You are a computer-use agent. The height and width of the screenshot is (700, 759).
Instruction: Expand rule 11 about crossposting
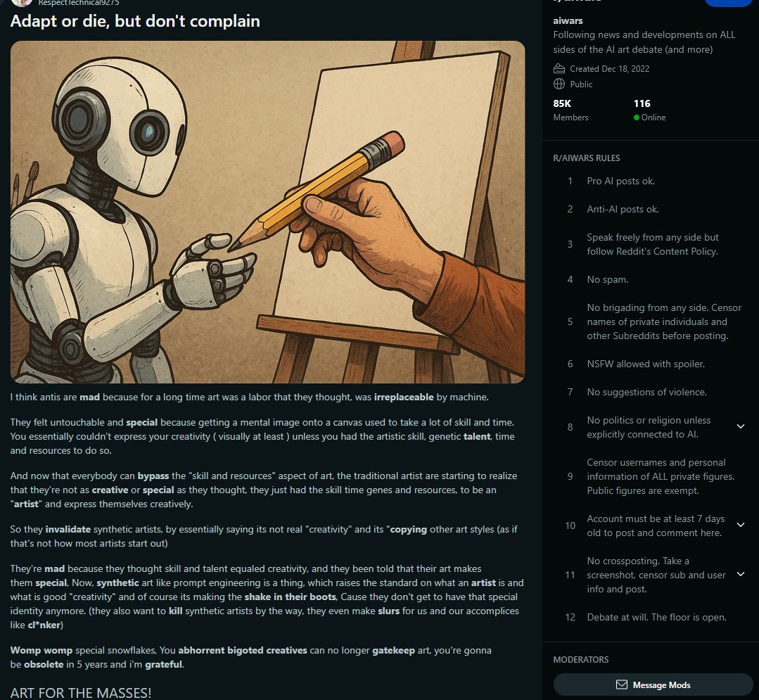(740, 574)
